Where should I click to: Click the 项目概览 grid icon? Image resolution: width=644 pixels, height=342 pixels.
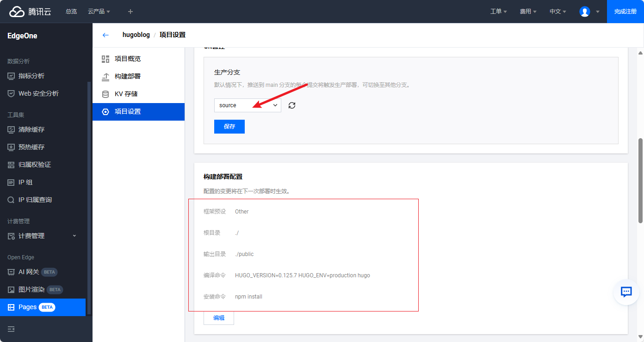[105, 59]
